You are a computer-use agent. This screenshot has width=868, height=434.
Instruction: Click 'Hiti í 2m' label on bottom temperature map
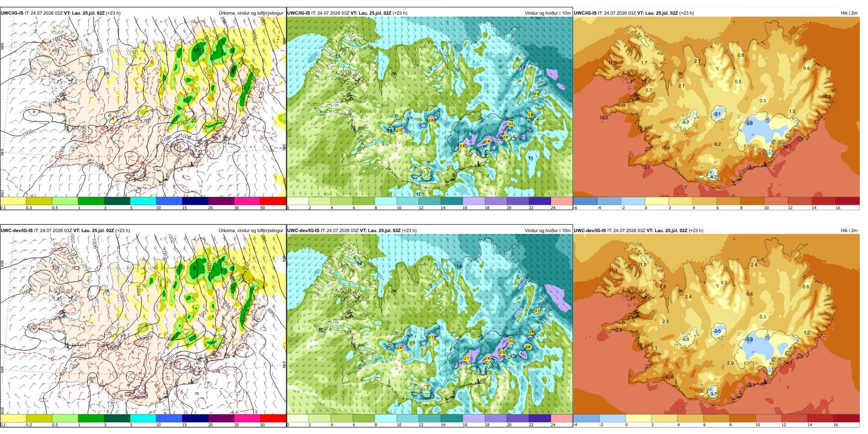849,230
